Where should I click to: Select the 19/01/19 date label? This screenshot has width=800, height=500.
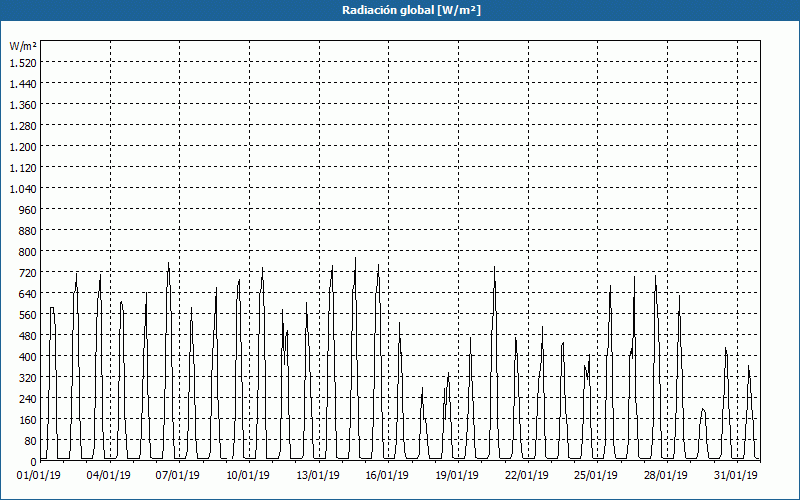457,476
